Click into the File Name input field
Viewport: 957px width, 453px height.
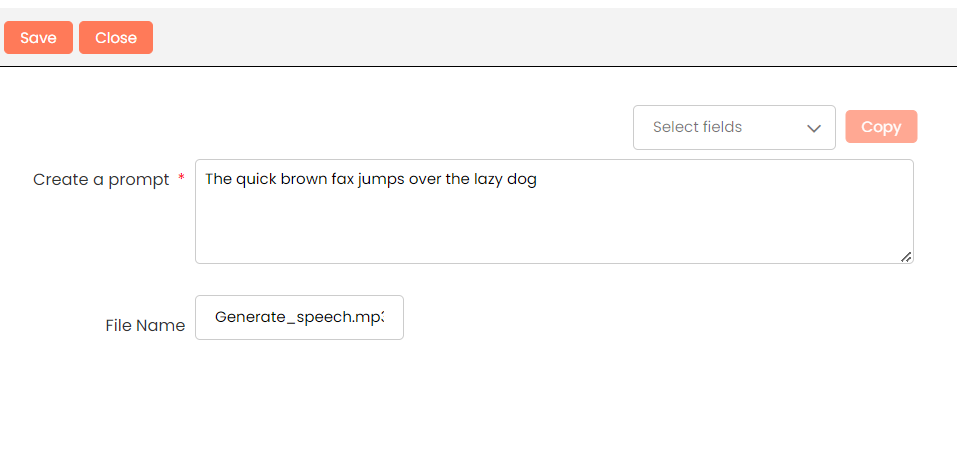pyautogui.click(x=299, y=317)
